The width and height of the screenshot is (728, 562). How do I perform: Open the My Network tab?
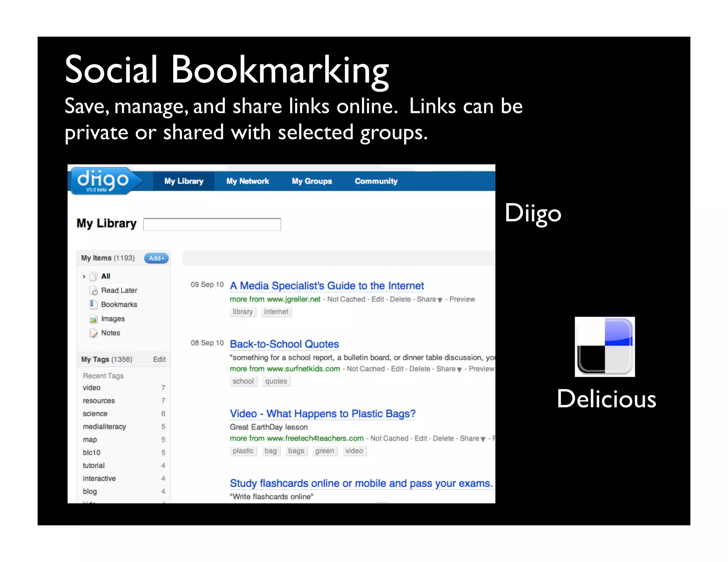(x=248, y=181)
